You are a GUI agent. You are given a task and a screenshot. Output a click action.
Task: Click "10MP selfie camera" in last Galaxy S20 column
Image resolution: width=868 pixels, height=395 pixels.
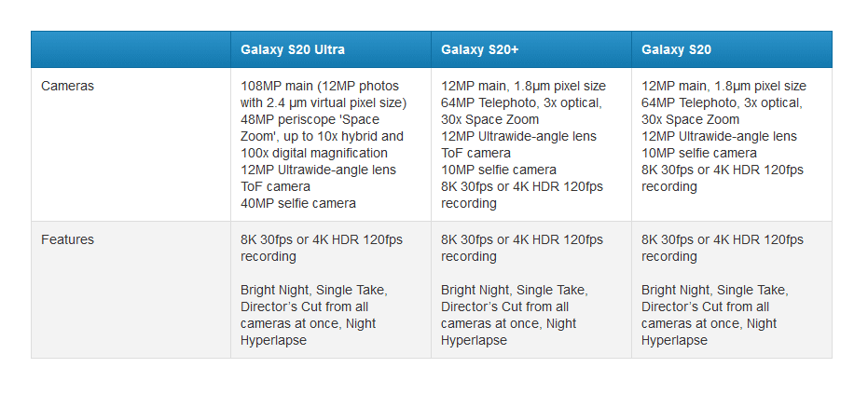click(698, 153)
